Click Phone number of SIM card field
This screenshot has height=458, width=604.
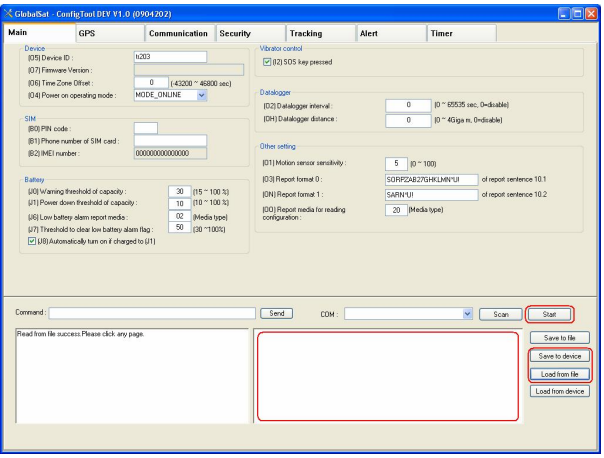[170, 141]
